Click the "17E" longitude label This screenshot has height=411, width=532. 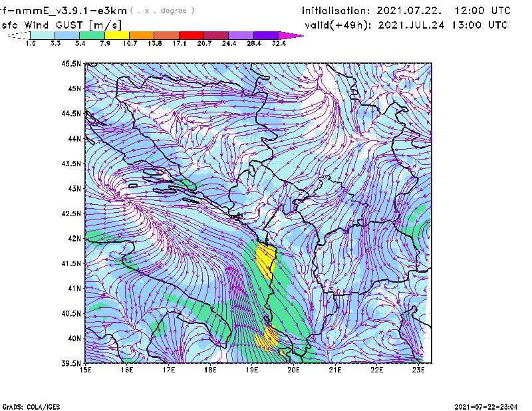pyautogui.click(x=169, y=370)
